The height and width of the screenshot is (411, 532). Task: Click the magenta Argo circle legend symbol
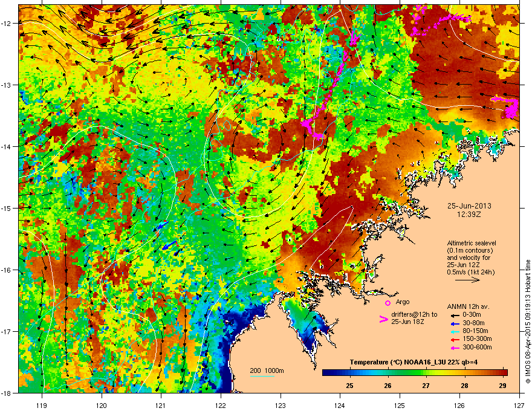tap(388, 303)
